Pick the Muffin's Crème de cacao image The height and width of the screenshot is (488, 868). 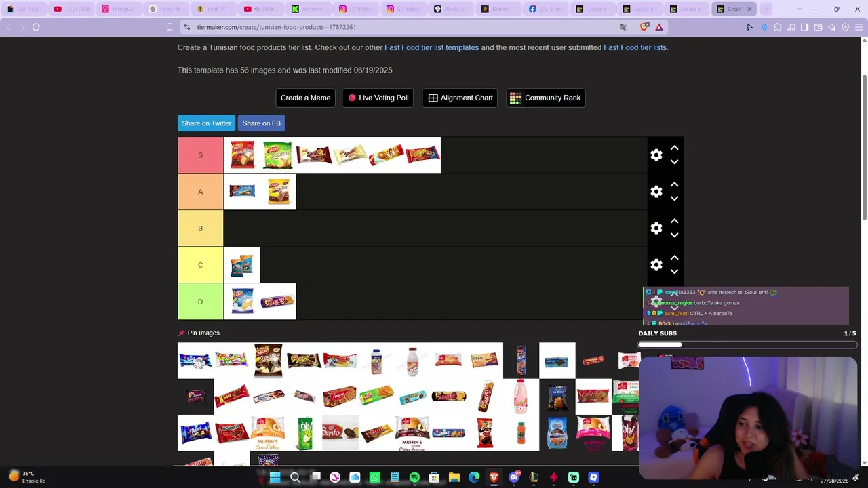(x=412, y=433)
